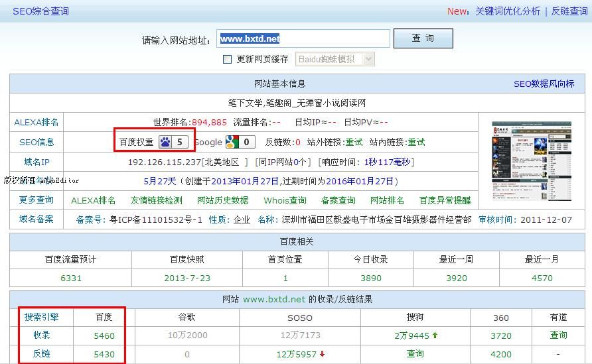Click expiry date 2016年01月27日
Image resolution: width=592 pixels, height=364 pixels.
pyautogui.click(x=360, y=182)
